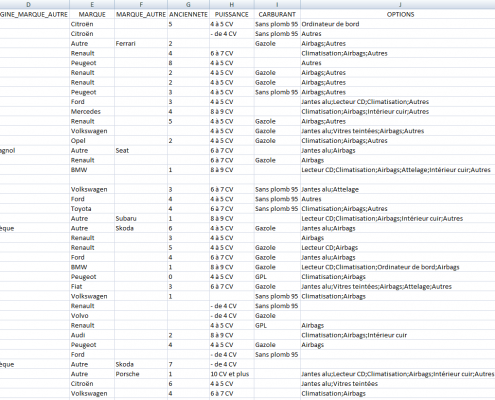Select the Seat cell in MARQUE_AUTRE
Image resolution: width=495 pixels, height=400 pixels.
pos(141,151)
